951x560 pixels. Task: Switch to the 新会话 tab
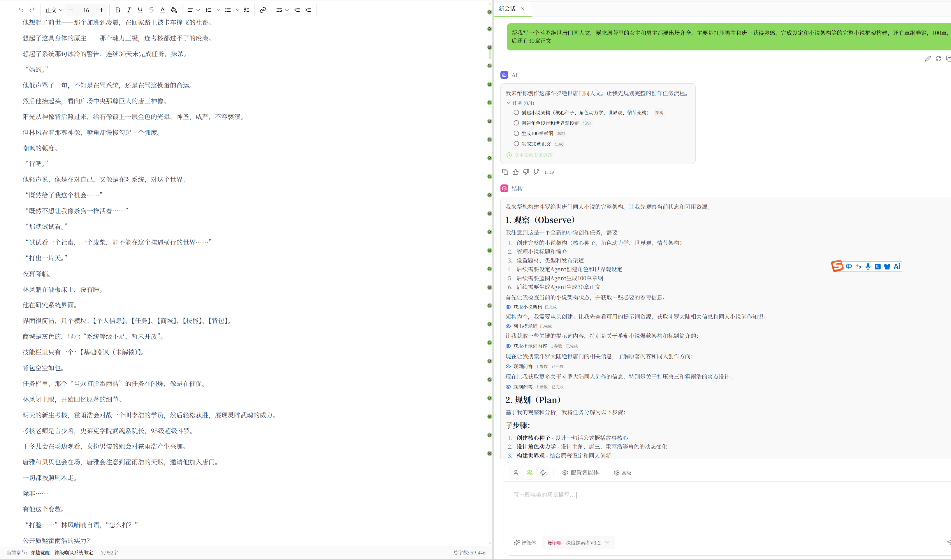coord(507,9)
